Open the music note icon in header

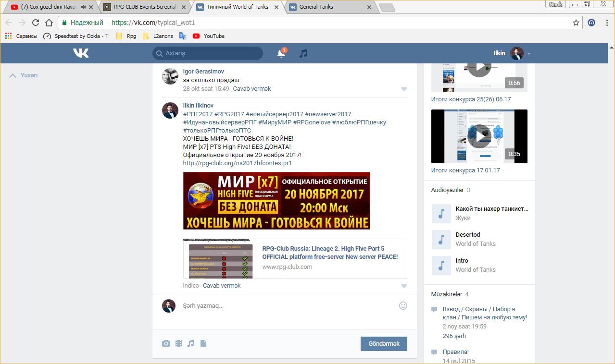coord(303,53)
